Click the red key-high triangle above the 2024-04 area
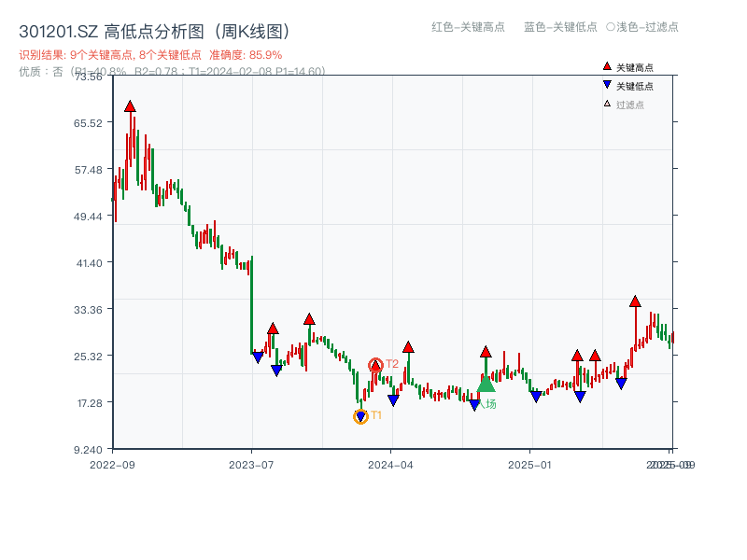Viewport: 747px width, 560px height. (x=408, y=347)
